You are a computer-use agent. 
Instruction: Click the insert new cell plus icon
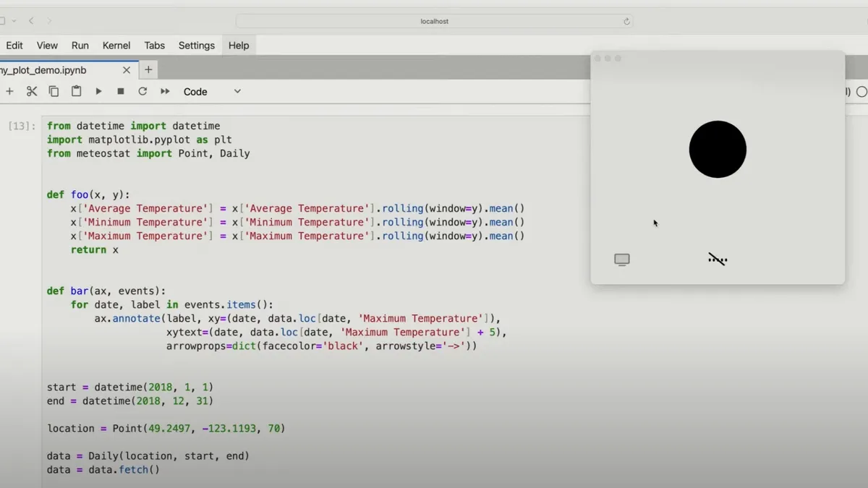(x=9, y=92)
